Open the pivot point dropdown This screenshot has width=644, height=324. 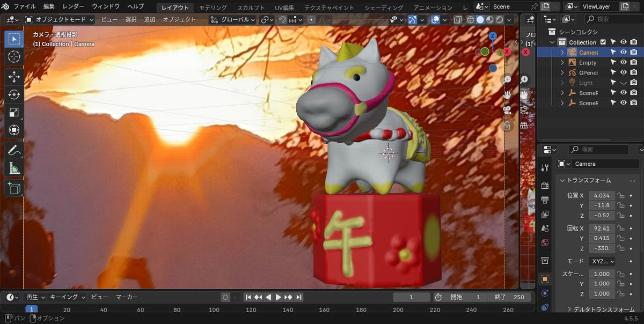(x=267, y=19)
